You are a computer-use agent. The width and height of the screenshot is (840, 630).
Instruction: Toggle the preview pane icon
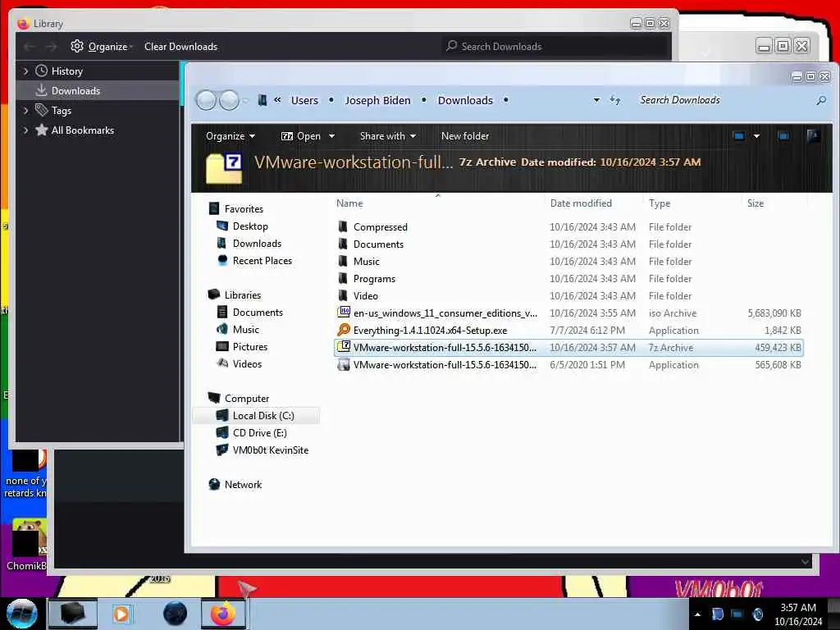point(783,136)
